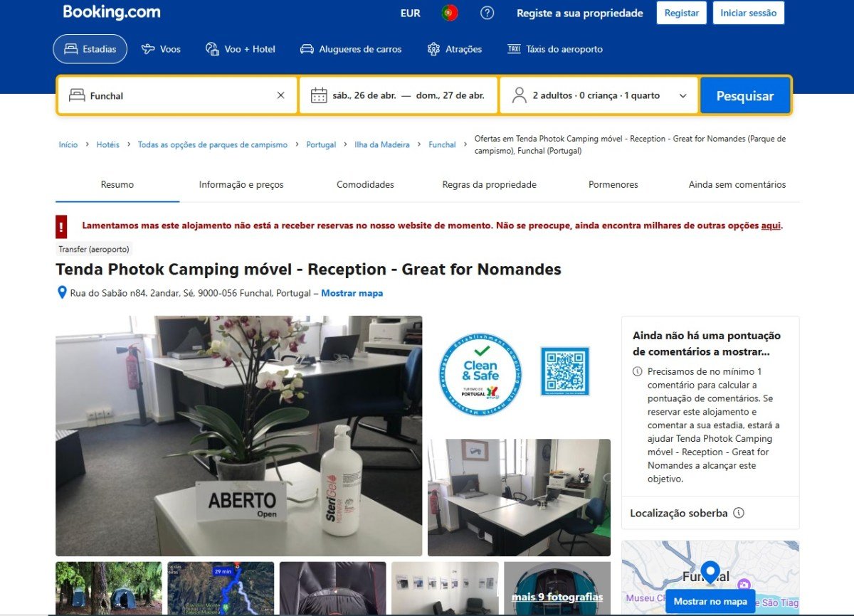Click the location pin icon by address

62,292
